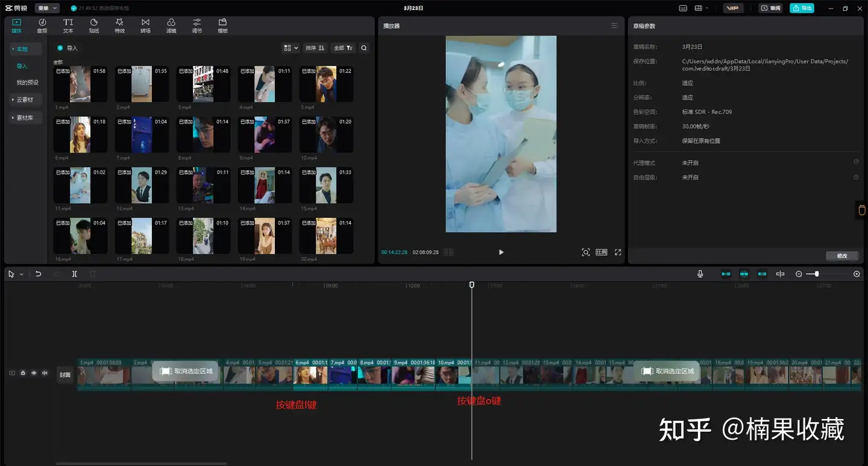
Task: Mute the main track's original audio
Action: [45, 373]
